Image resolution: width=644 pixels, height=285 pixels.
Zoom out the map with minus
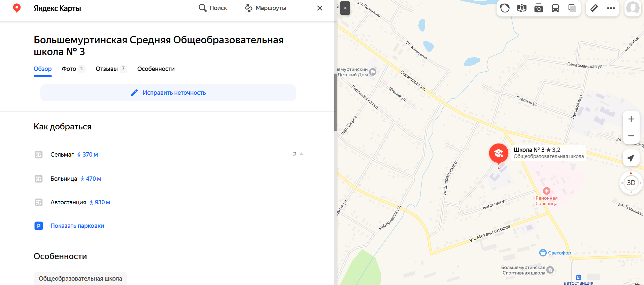tap(631, 136)
